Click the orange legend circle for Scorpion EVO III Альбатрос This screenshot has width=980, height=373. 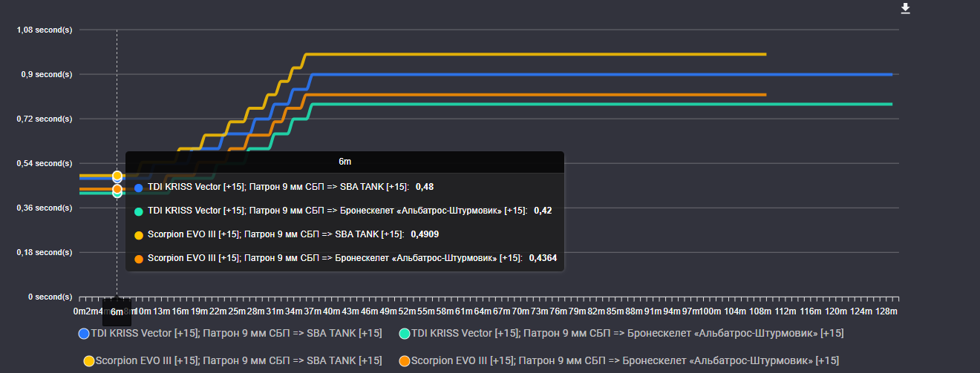point(405,361)
